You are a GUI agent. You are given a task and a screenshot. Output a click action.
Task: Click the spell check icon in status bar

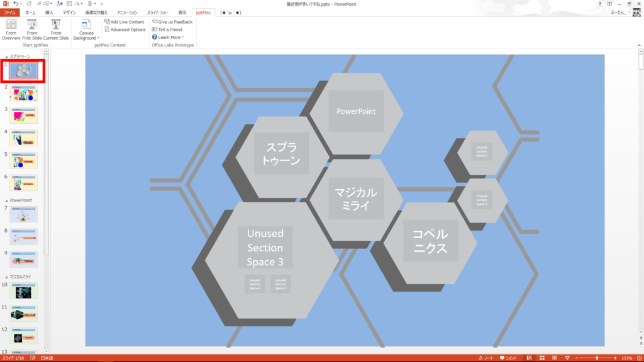click(x=33, y=358)
